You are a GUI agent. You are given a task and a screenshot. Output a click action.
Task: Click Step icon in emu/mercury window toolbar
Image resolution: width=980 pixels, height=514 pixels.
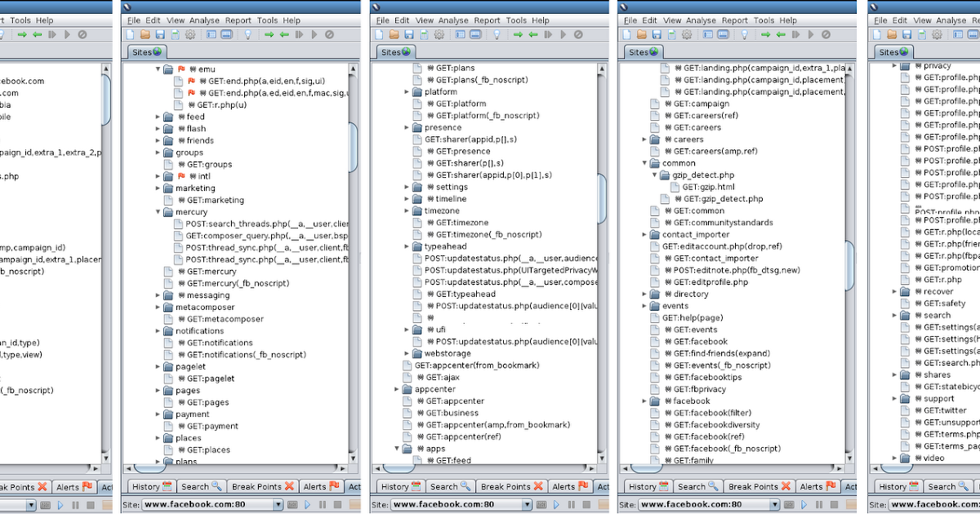[x=299, y=34]
